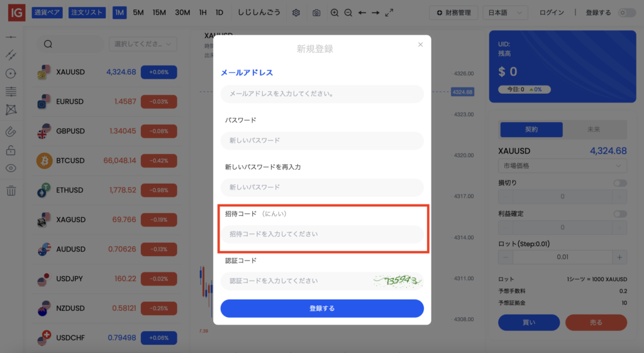Toggle drawings visibility eye icon
Screen dimensions: 644x353
(11, 168)
